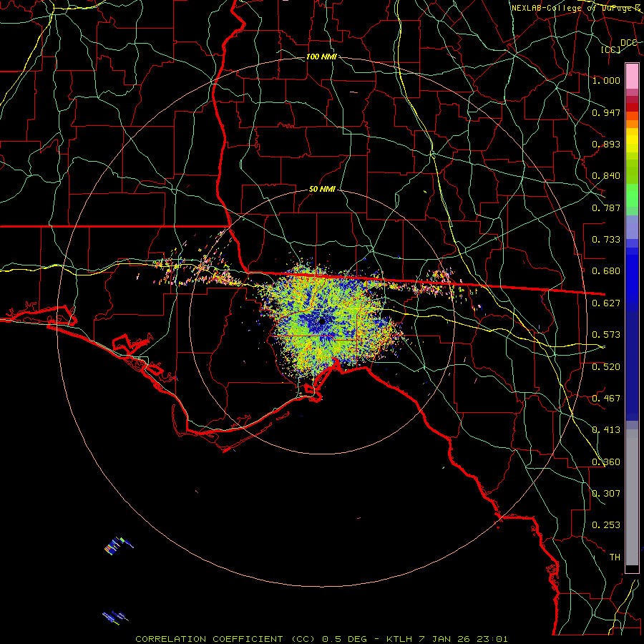Click the 1.000 scale value
The image size is (644, 644).
click(x=606, y=80)
